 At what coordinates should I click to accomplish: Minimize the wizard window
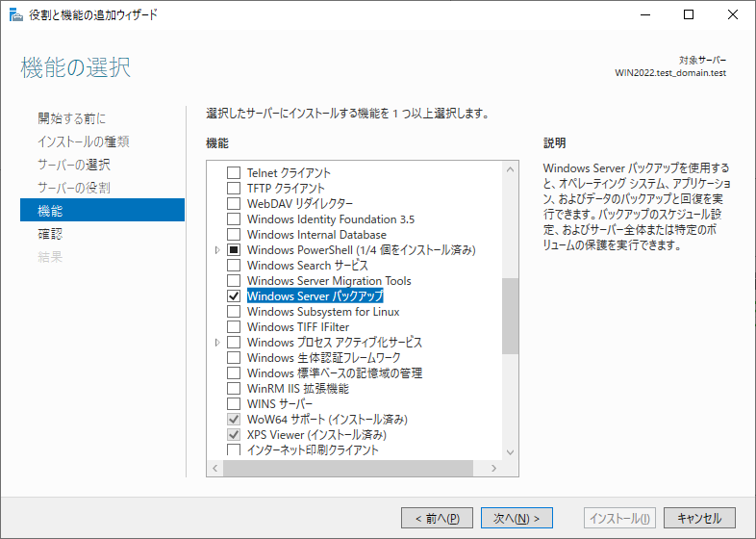point(645,14)
